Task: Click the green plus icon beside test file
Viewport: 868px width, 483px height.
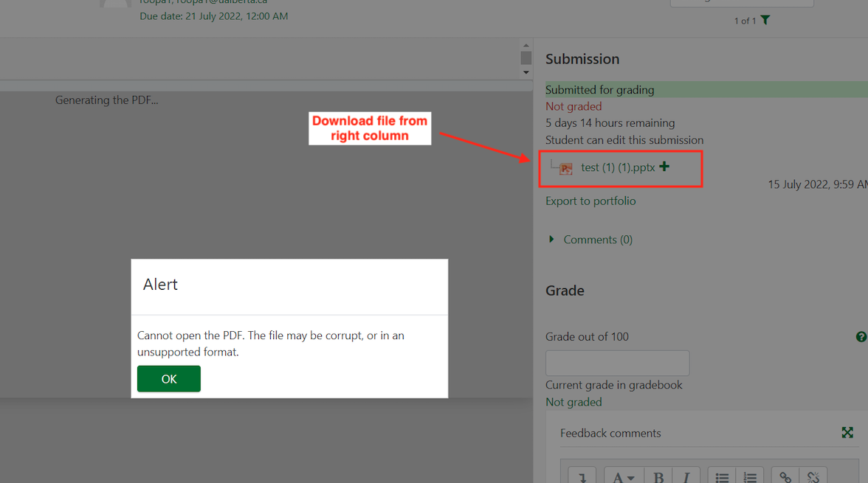Action: coord(664,167)
